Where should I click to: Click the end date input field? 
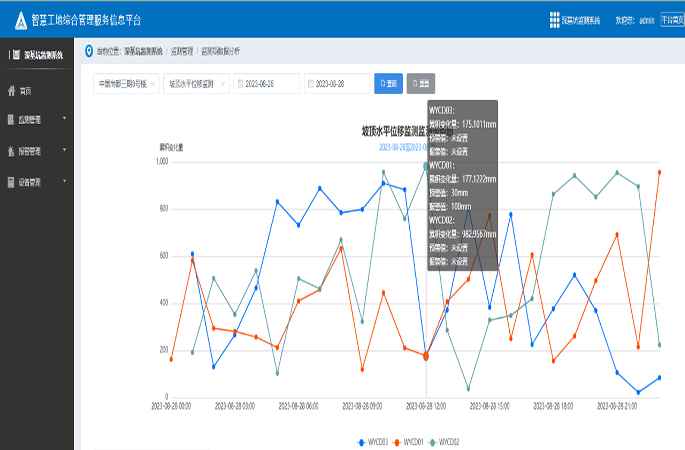click(338, 83)
